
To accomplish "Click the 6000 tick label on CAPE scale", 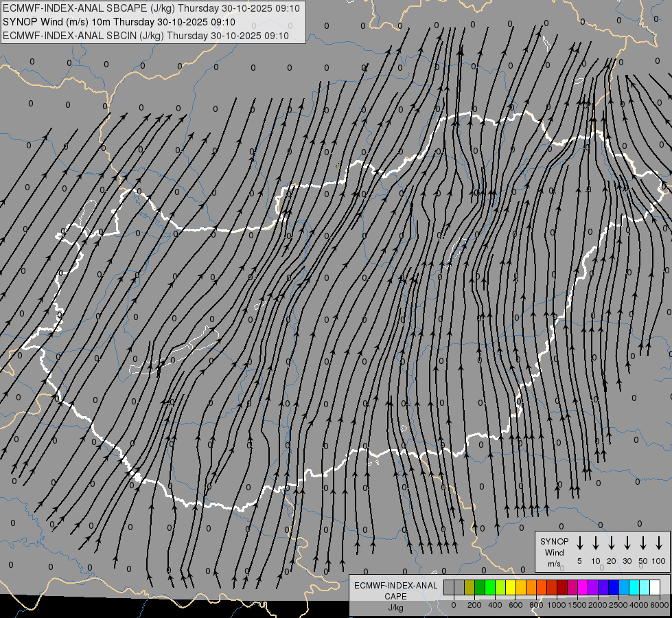I will coord(660,605).
